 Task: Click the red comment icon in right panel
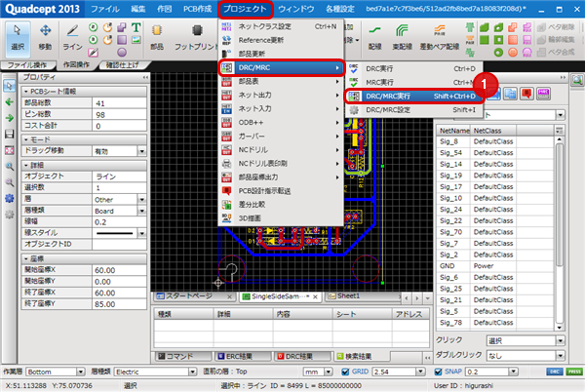(x=526, y=94)
